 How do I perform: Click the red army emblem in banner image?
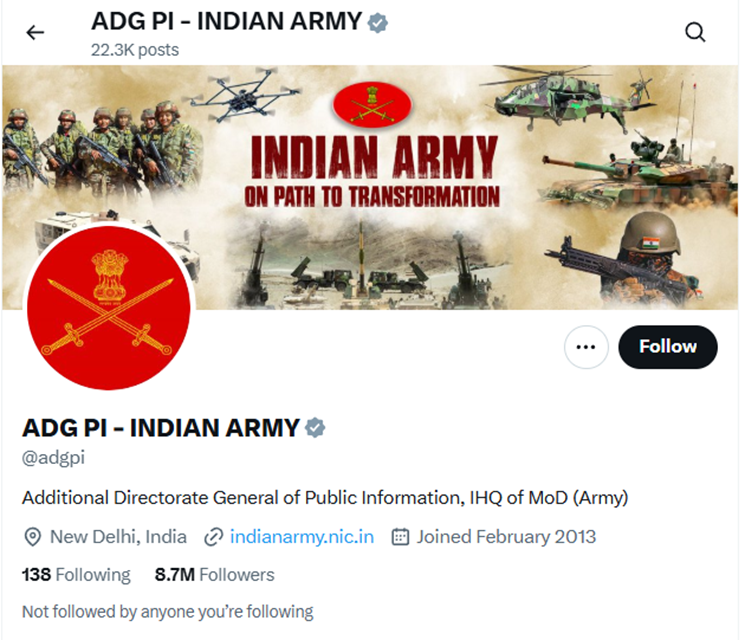372,105
